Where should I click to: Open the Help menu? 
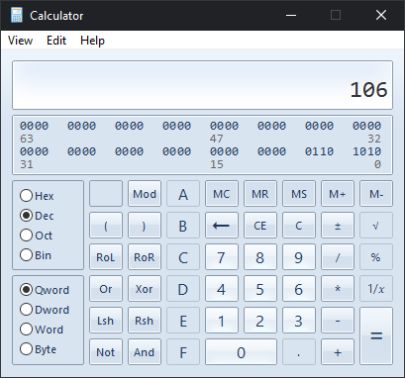(x=92, y=41)
